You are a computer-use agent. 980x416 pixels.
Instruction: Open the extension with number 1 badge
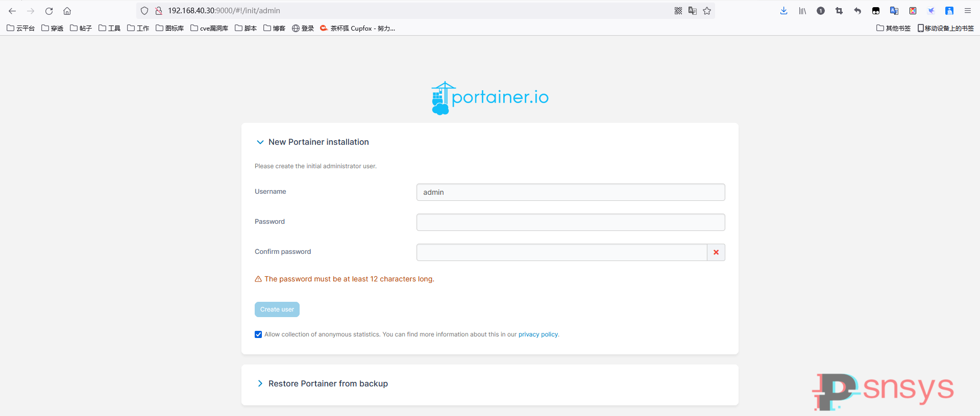tap(821, 11)
